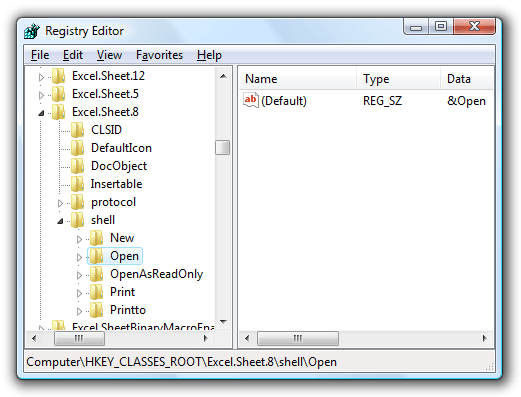Select the Excel.Sheet.12 tree label

(x=108, y=76)
